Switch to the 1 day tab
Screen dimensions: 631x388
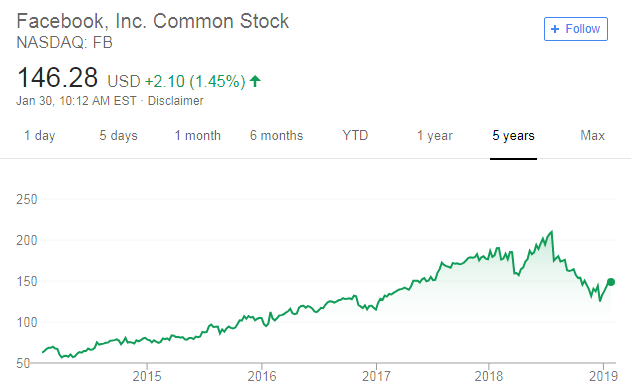click(x=39, y=136)
